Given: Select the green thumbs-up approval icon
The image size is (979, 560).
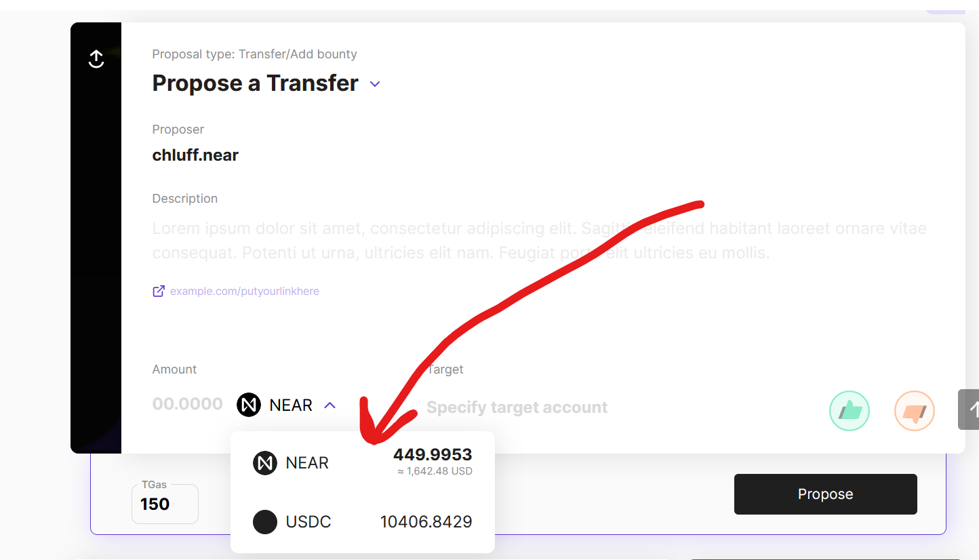Looking at the screenshot, I should click(849, 410).
